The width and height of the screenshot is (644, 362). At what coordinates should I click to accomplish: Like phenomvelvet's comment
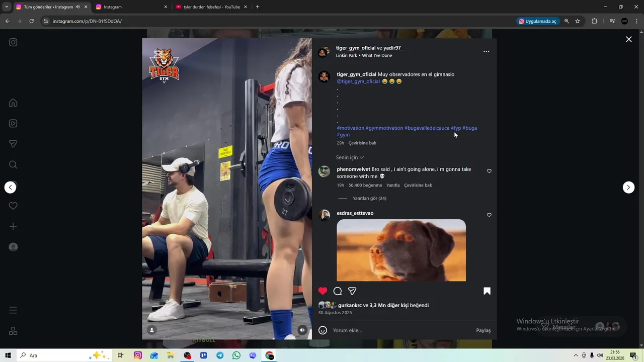(x=489, y=171)
